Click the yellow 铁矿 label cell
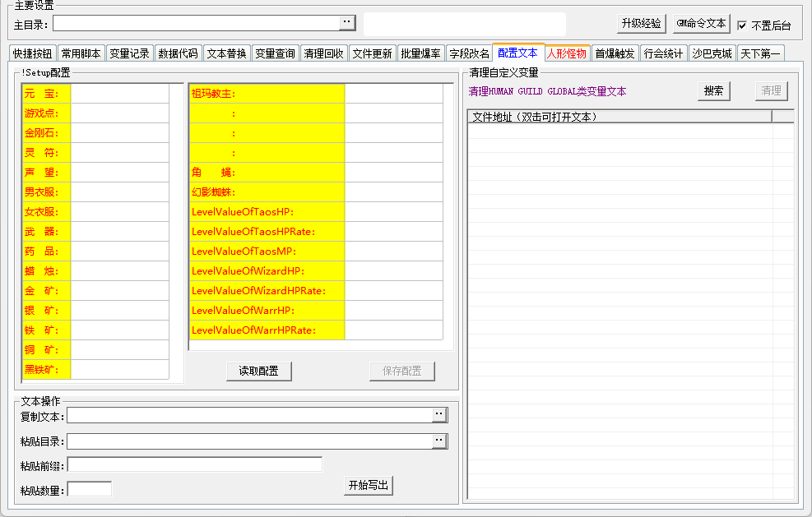Viewport: 812px width, 517px height. click(47, 330)
